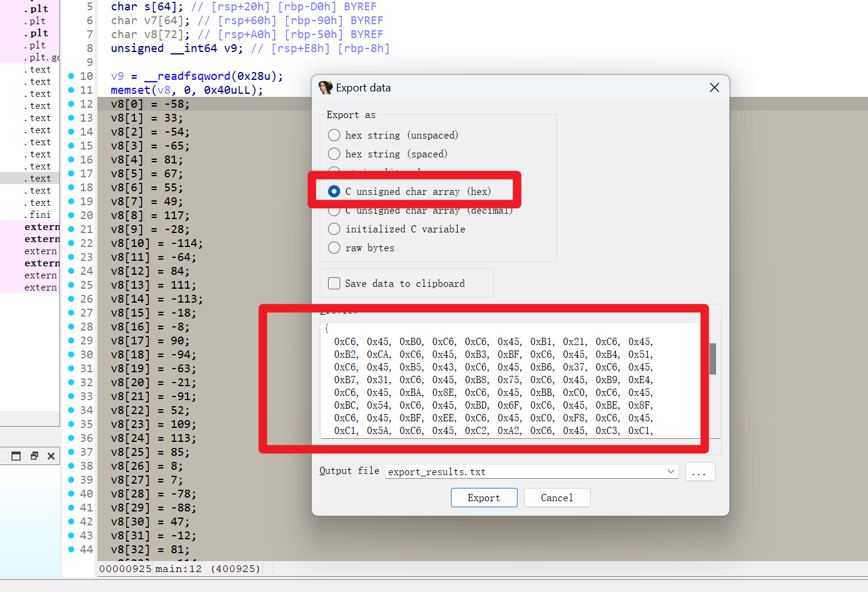Toggle breakpoint dot on line 44
Viewport: 868px width, 592px height.
(71, 549)
